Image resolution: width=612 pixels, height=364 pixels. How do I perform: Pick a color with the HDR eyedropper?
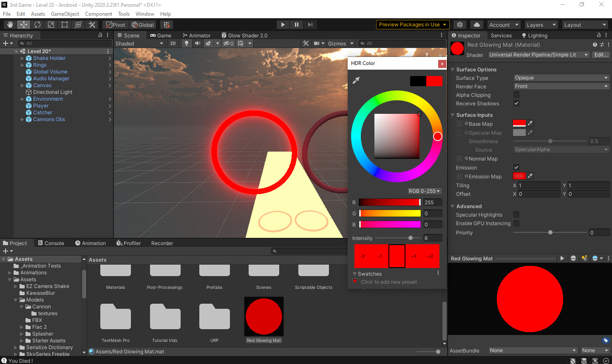(357, 80)
